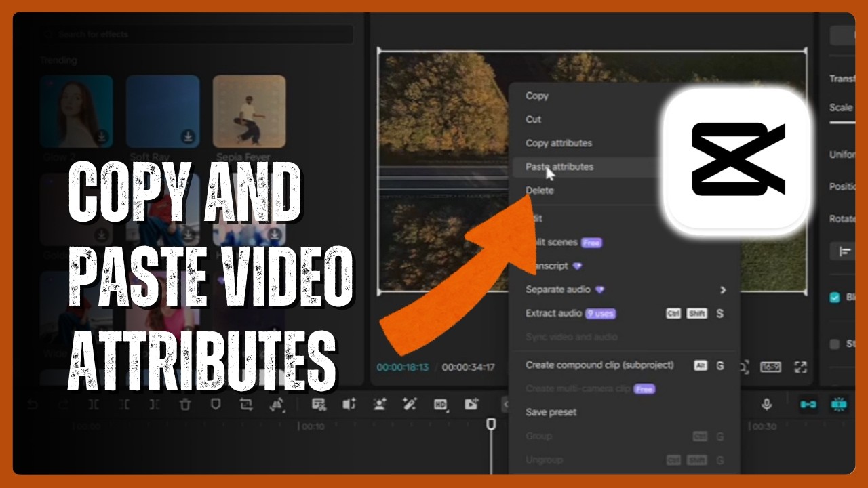868x488 pixels.
Task: Click the microphone record voiceover icon
Action: (766, 405)
